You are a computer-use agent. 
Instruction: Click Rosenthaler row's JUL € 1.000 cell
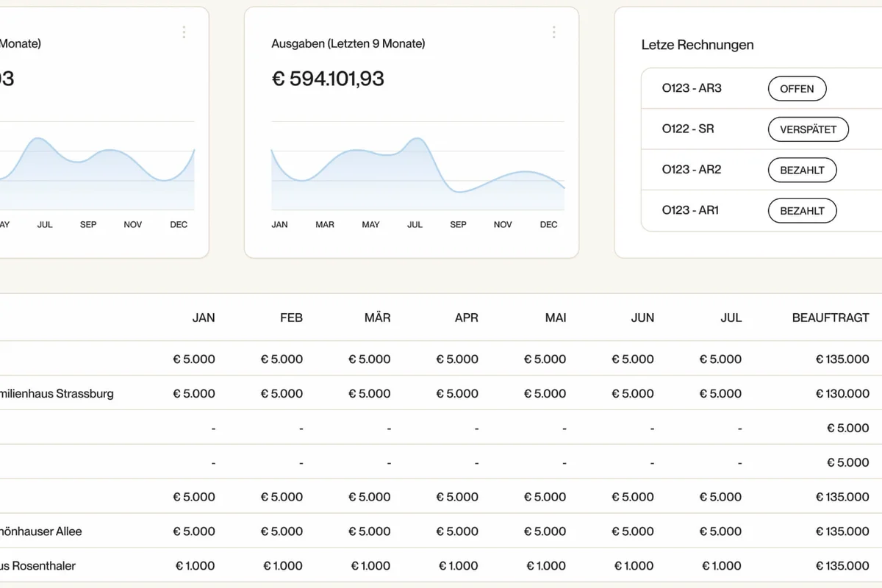coord(722,566)
